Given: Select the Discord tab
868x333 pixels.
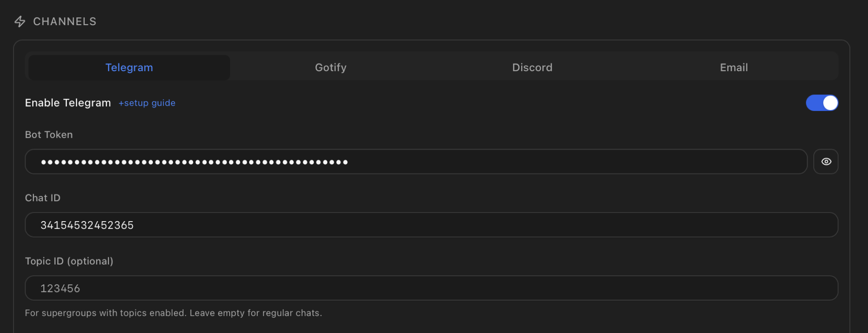Looking at the screenshot, I should click(532, 68).
